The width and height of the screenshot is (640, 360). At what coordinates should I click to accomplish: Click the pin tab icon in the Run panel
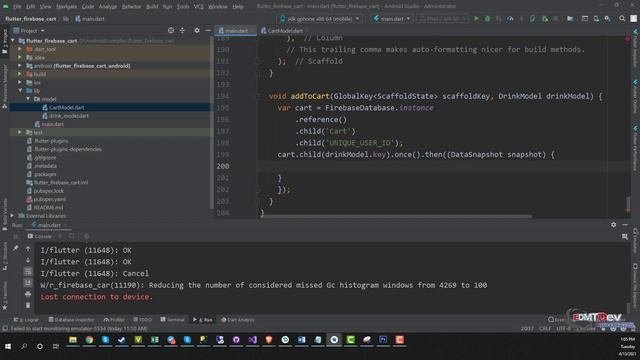[16, 248]
